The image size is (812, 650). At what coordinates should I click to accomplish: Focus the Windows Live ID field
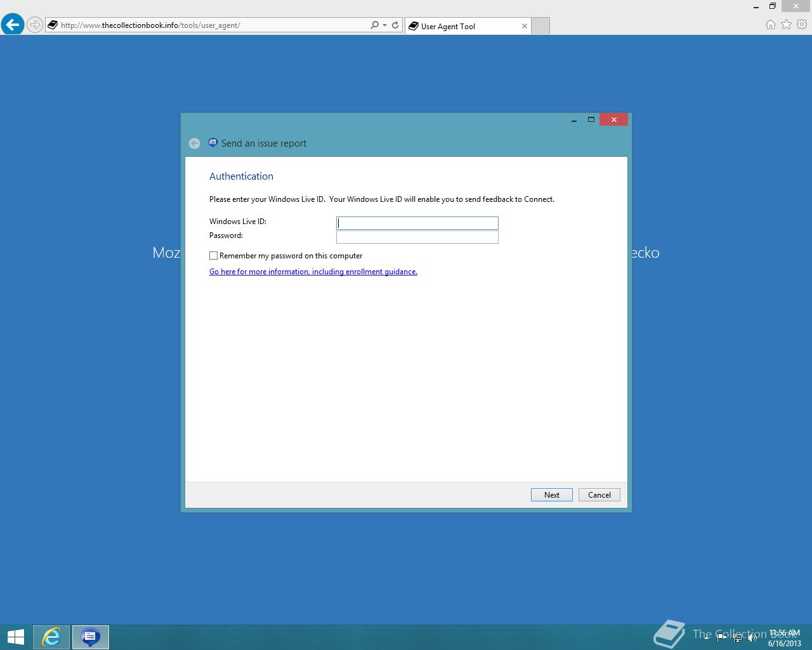pyautogui.click(x=417, y=223)
